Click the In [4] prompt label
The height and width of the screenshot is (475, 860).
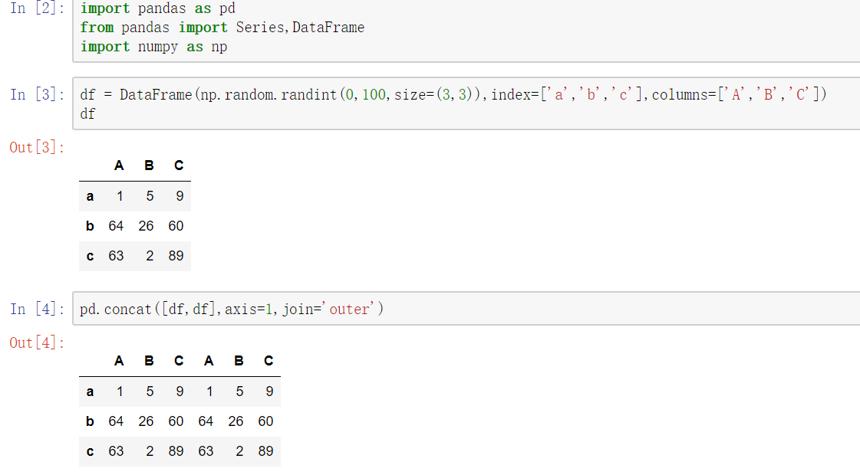37,309
